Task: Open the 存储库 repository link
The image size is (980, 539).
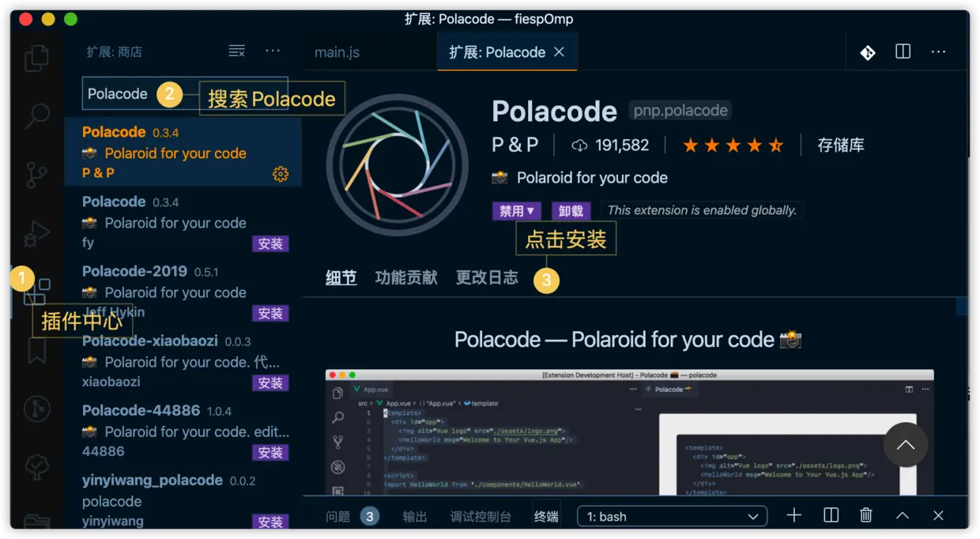Action: coord(841,145)
